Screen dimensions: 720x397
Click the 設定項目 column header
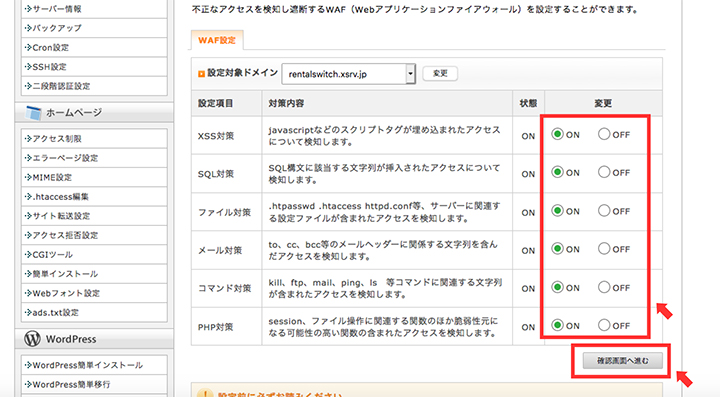[x=215, y=103]
